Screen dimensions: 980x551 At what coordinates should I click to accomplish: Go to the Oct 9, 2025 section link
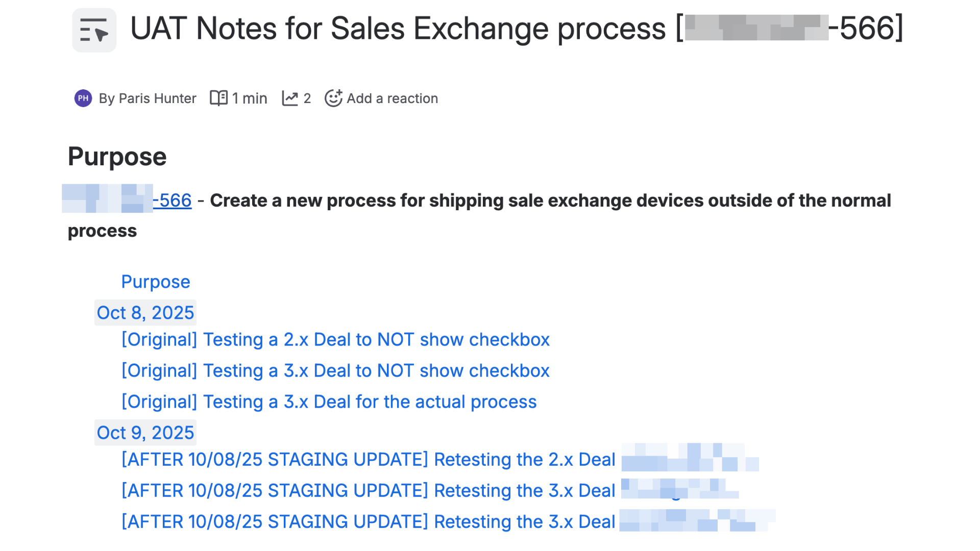click(x=145, y=433)
